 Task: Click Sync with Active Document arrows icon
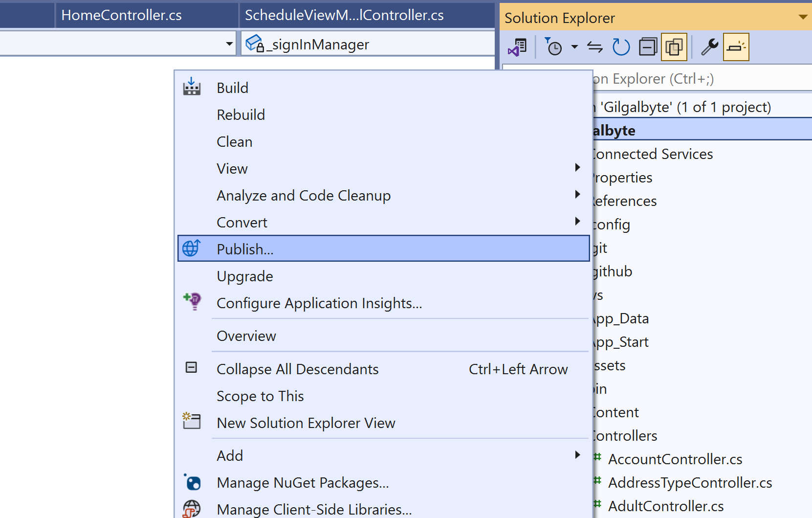click(x=595, y=47)
